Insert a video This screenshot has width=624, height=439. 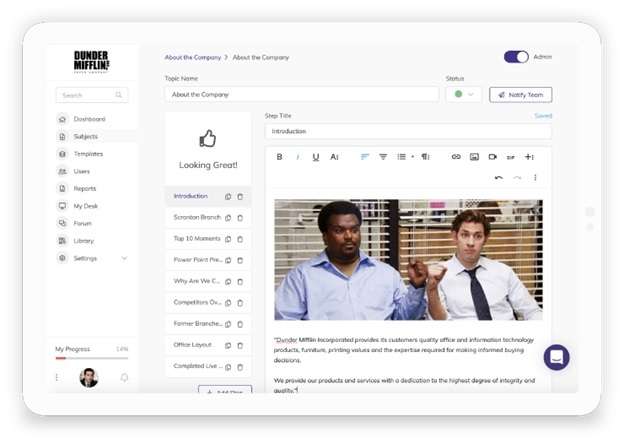(493, 157)
